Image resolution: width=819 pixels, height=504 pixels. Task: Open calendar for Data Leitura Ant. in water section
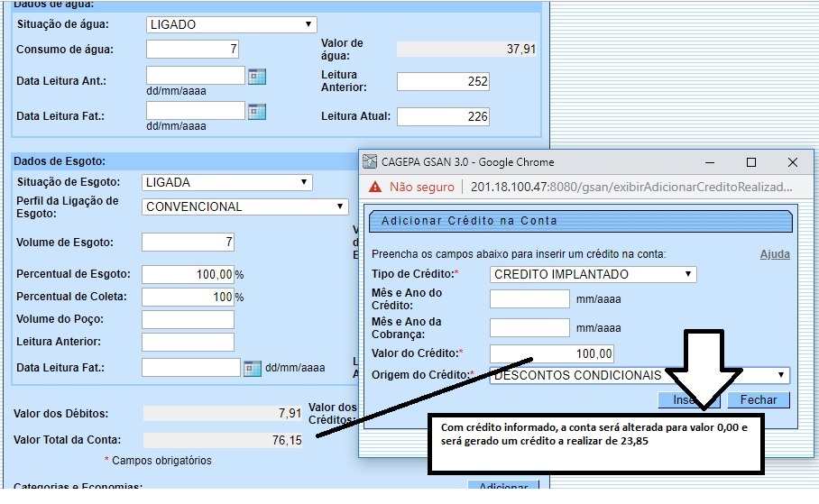[x=256, y=77]
